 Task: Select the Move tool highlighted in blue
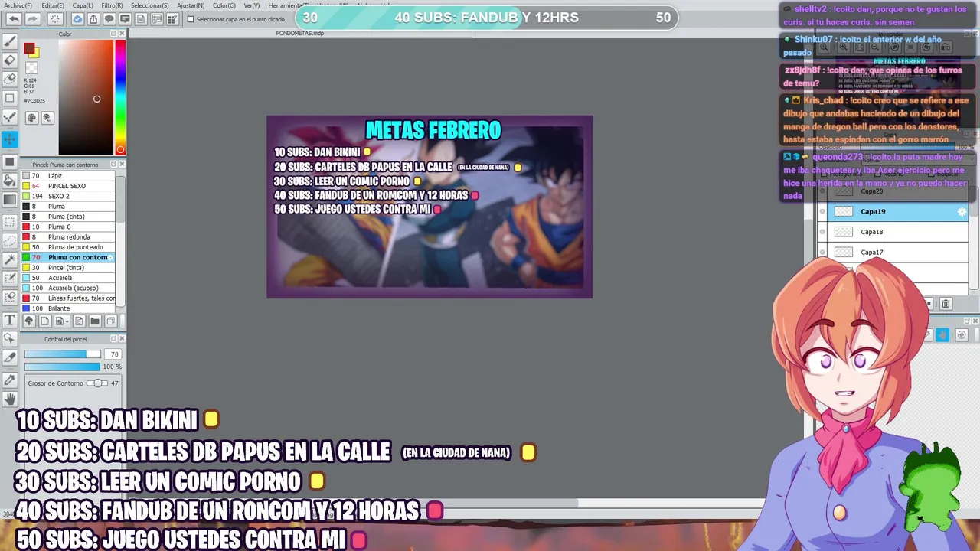[10, 139]
